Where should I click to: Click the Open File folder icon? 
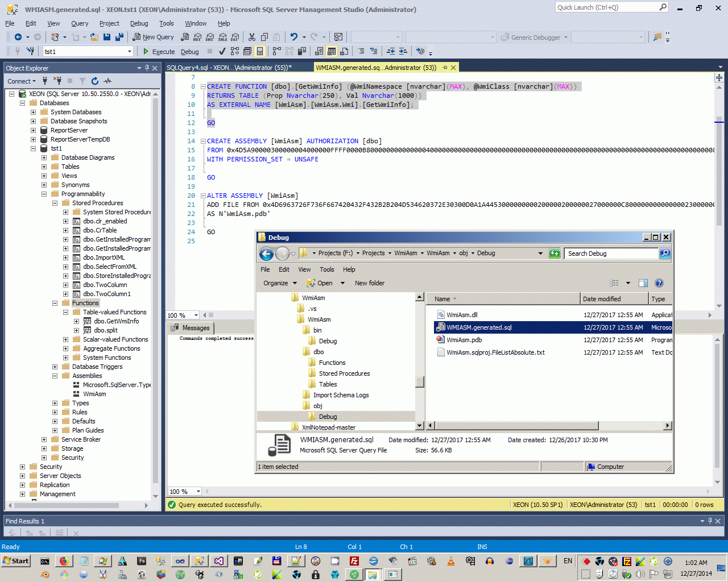pyautogui.click(x=94, y=37)
